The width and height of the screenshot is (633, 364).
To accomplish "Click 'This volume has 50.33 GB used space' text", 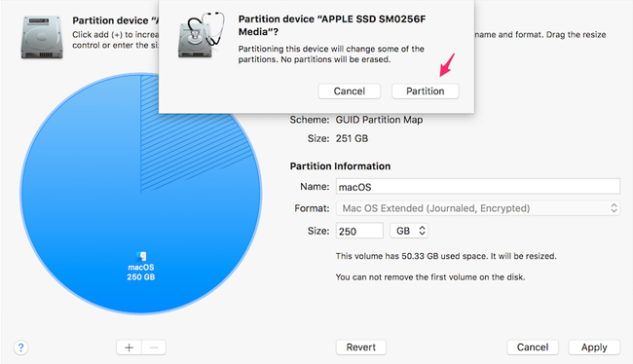I will (412, 256).
